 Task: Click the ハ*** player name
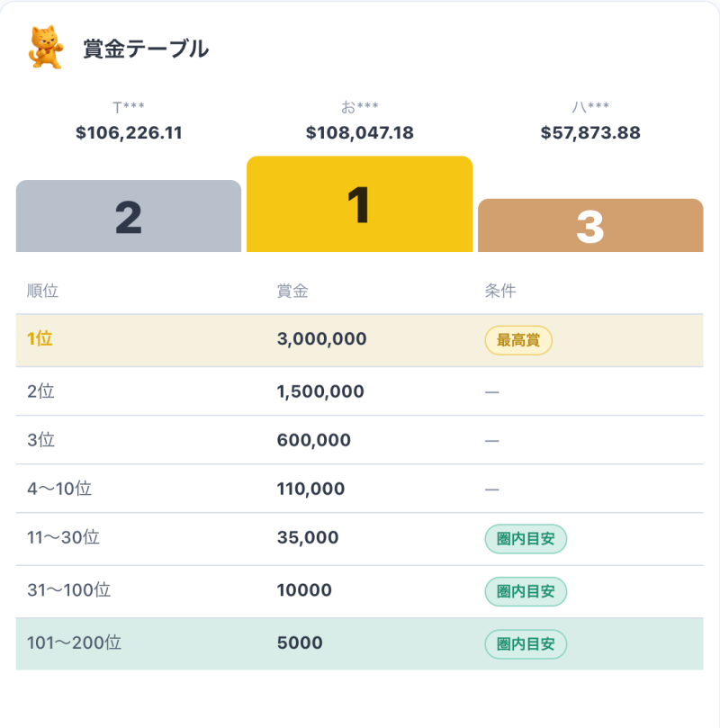click(590, 107)
